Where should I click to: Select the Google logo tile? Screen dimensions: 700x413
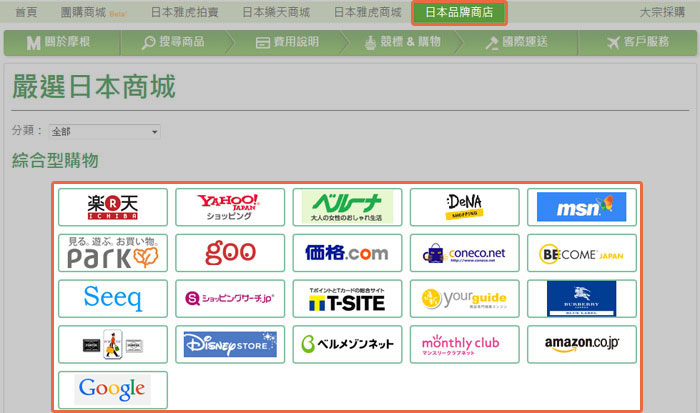click(113, 390)
